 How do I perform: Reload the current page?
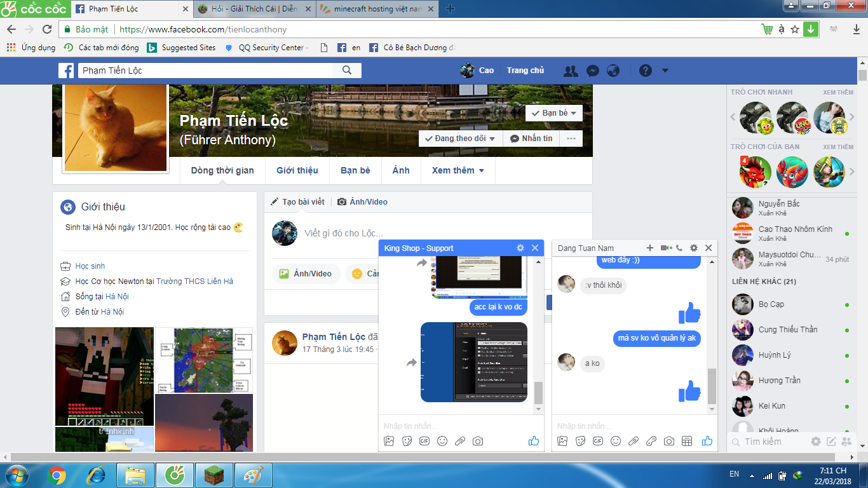click(x=47, y=29)
